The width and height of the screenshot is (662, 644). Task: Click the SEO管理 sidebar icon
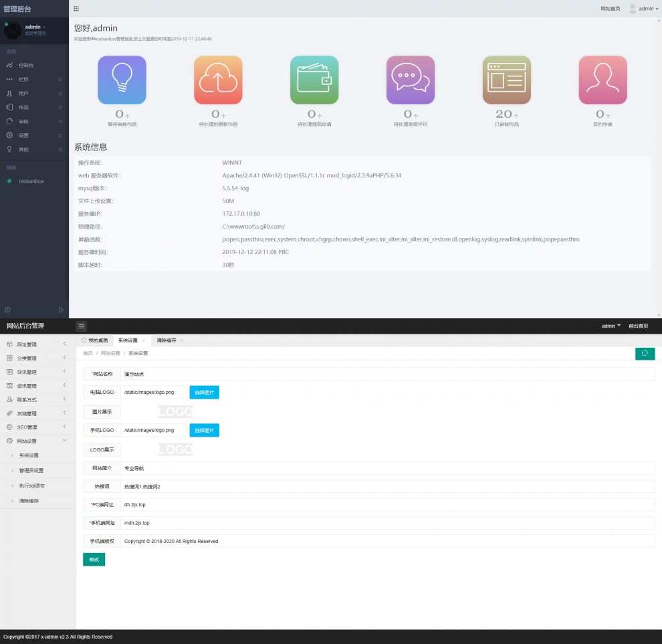(10, 427)
